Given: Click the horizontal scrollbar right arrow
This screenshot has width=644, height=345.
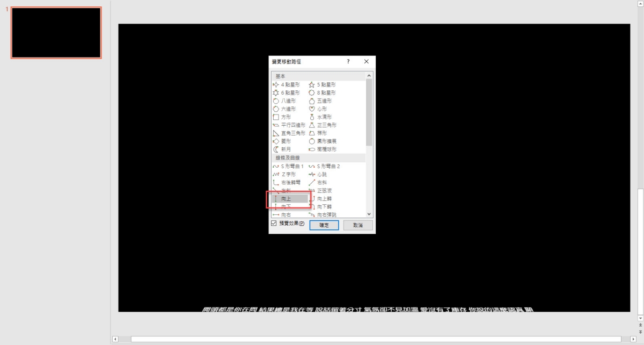Looking at the screenshot, I should coord(633,339).
